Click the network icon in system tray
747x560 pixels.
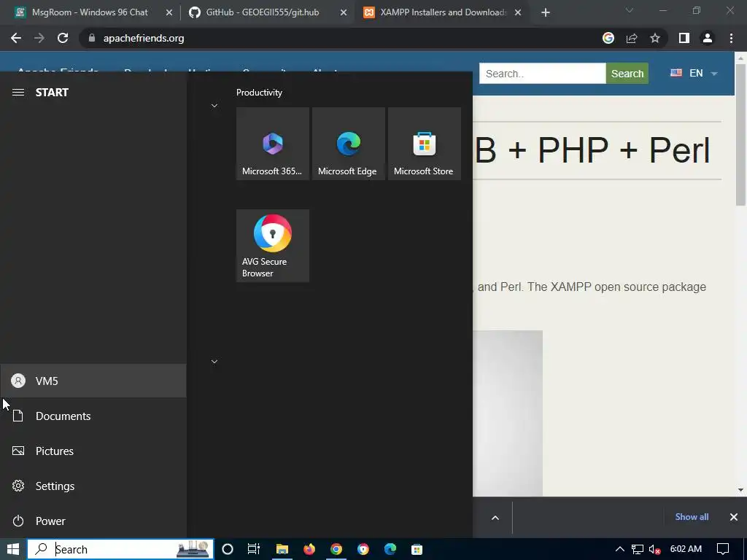pyautogui.click(x=638, y=550)
